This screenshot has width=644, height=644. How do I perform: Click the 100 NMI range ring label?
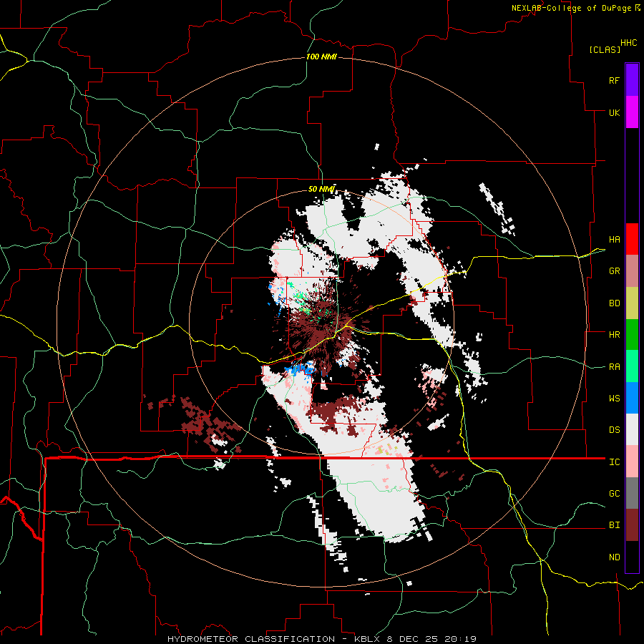(321, 57)
